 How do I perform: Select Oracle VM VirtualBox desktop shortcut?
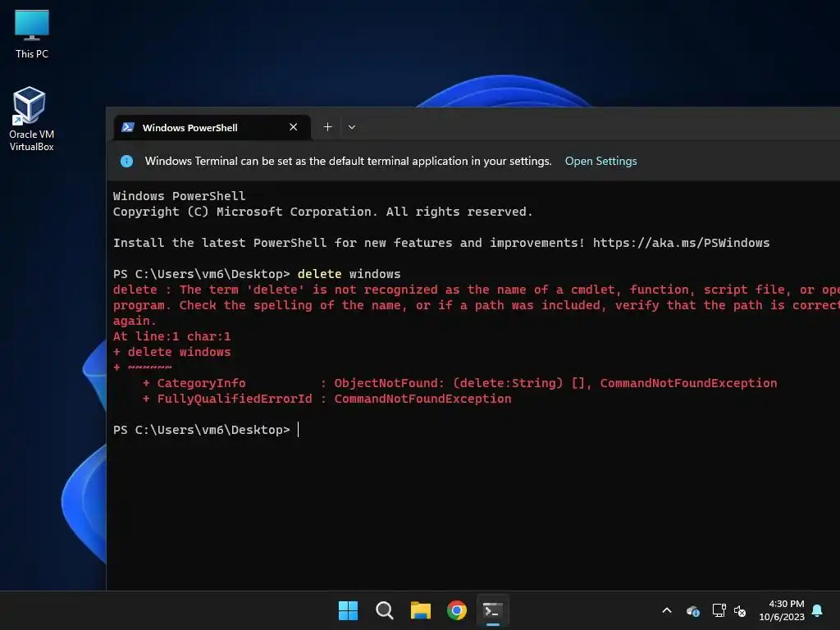click(x=31, y=119)
